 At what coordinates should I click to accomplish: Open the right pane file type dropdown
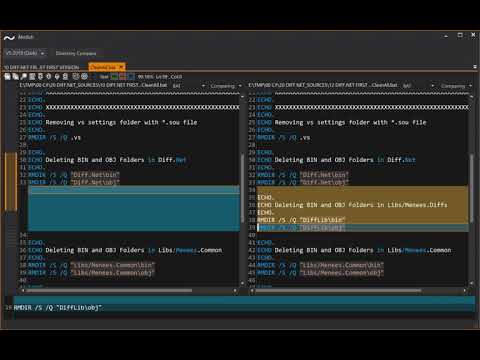pyautogui.click(x=418, y=86)
